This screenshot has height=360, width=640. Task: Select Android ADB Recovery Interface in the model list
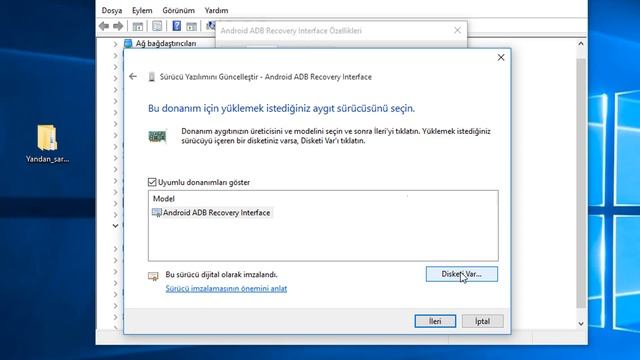point(216,213)
